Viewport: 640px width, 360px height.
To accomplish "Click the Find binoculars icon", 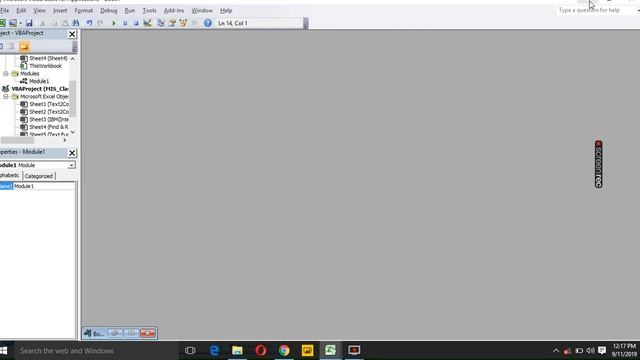I will (76, 23).
